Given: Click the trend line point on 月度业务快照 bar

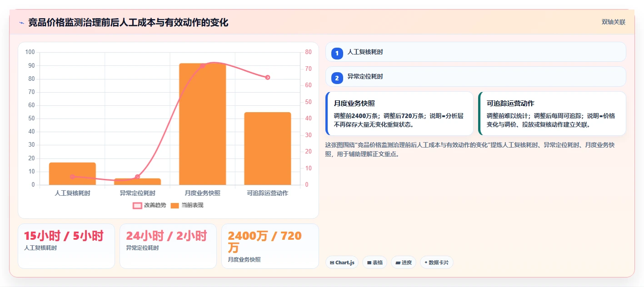Looking at the screenshot, I should point(203,66).
